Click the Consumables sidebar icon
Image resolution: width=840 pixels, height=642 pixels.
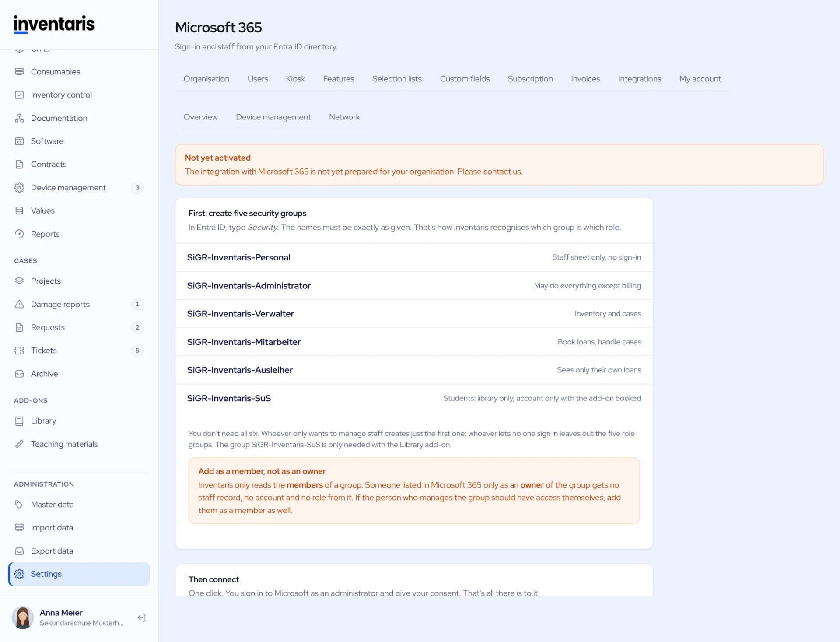point(19,71)
